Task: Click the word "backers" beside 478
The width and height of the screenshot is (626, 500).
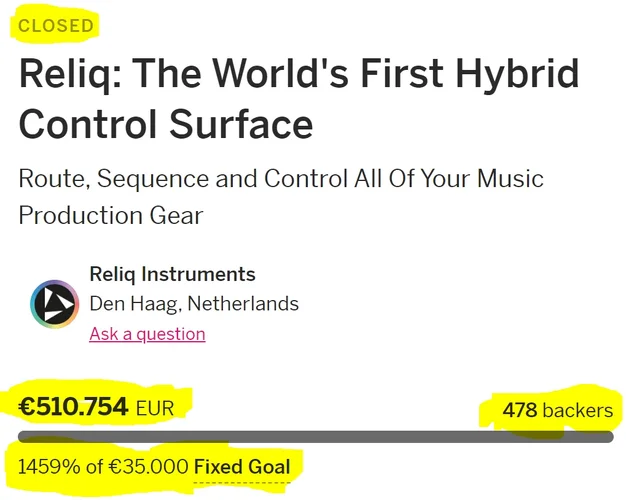Action: click(578, 410)
